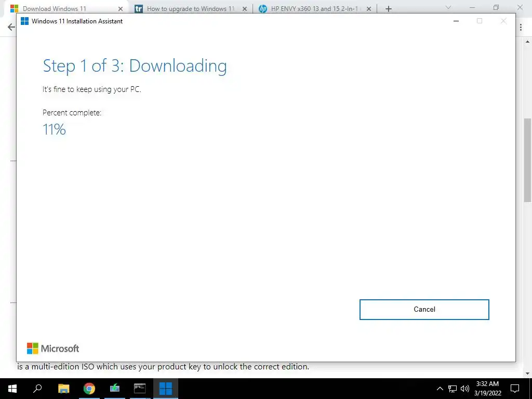Viewport: 532px width, 399px height.
Task: Click the Microsoft logo in the assistant
Action: pyautogui.click(x=53, y=349)
